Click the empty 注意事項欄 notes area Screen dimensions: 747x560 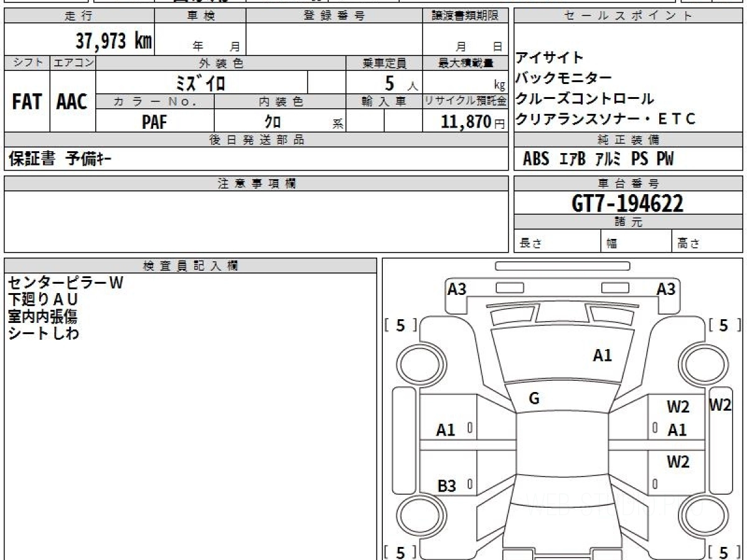pos(256,221)
